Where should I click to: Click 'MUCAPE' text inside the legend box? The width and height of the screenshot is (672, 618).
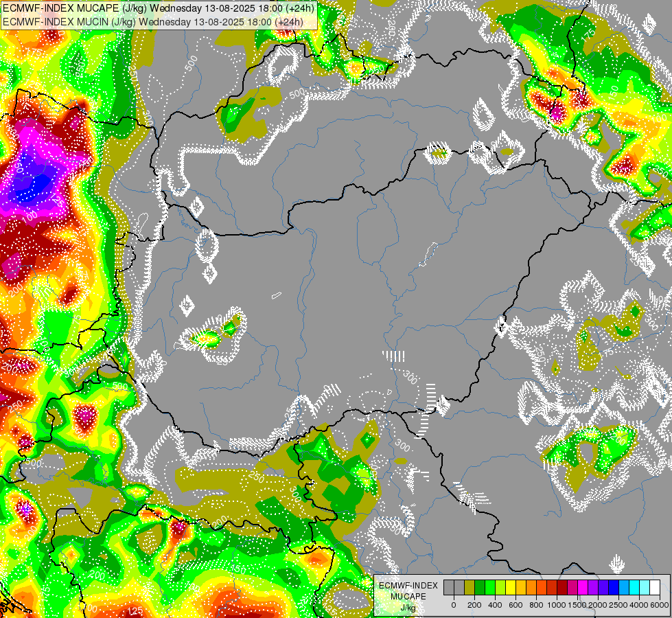[408, 597]
